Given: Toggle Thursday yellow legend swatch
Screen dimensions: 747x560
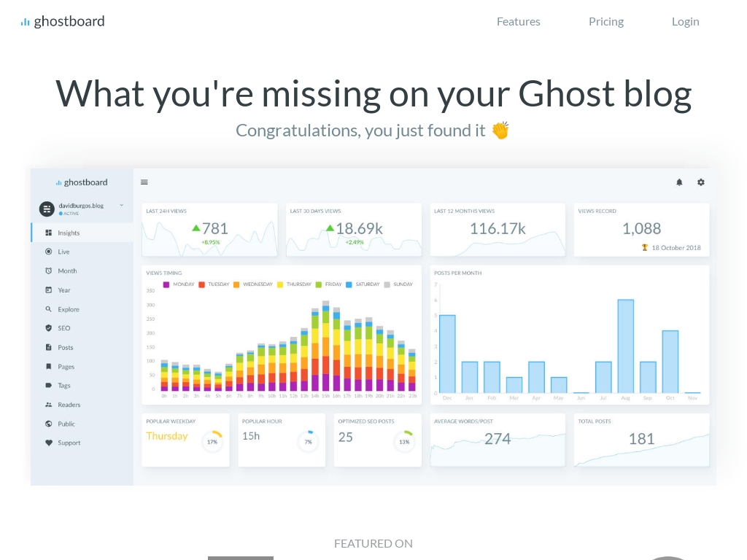Looking at the screenshot, I should (280, 284).
